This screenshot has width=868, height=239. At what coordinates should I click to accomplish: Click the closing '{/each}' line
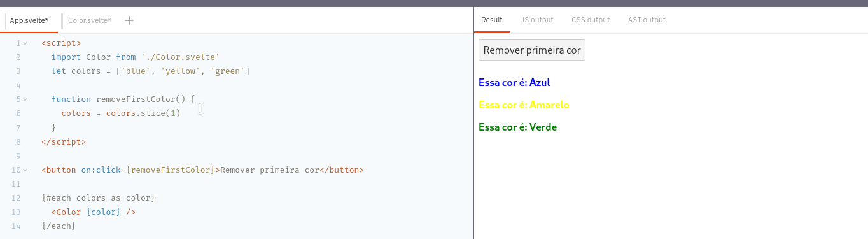coord(59,226)
